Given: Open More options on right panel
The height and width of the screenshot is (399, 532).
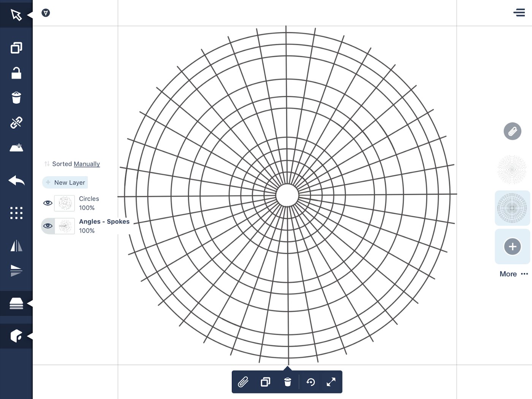Looking at the screenshot, I should pyautogui.click(x=514, y=274).
